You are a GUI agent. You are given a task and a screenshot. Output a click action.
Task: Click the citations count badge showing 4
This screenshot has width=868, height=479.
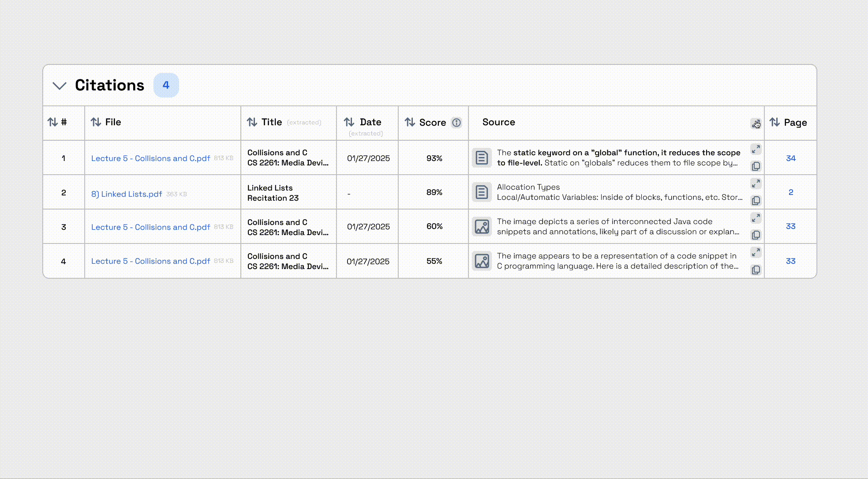pyautogui.click(x=166, y=85)
